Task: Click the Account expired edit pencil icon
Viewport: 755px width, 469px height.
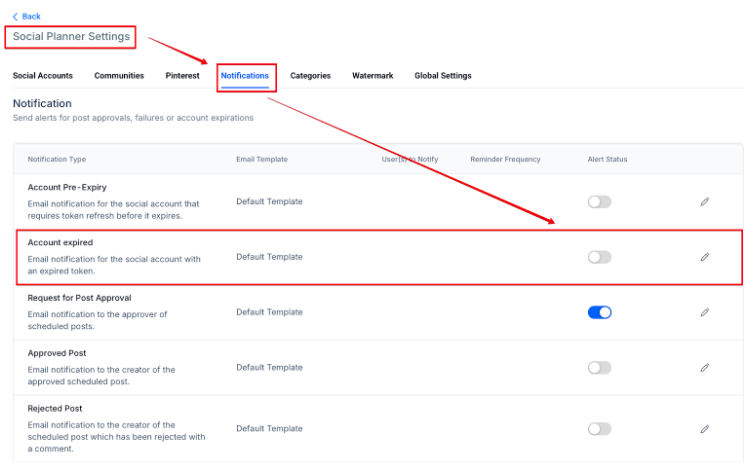Action: pyautogui.click(x=704, y=257)
